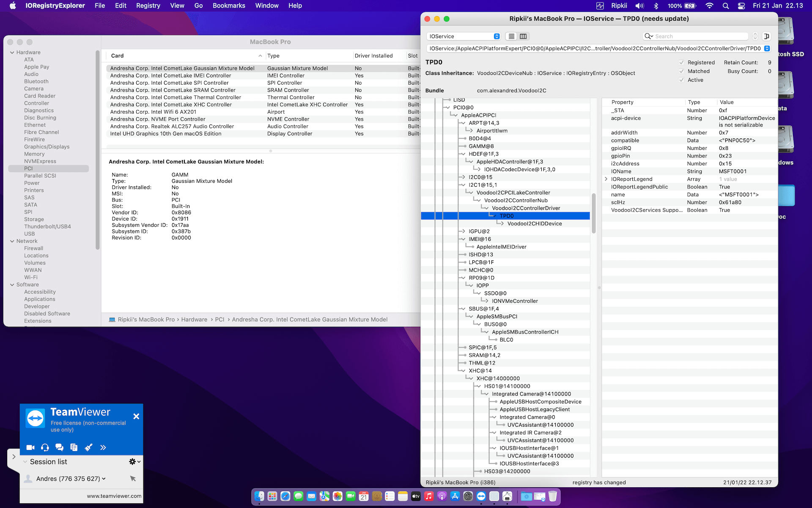Open TeamViewer file transfer icon

[x=74, y=447]
